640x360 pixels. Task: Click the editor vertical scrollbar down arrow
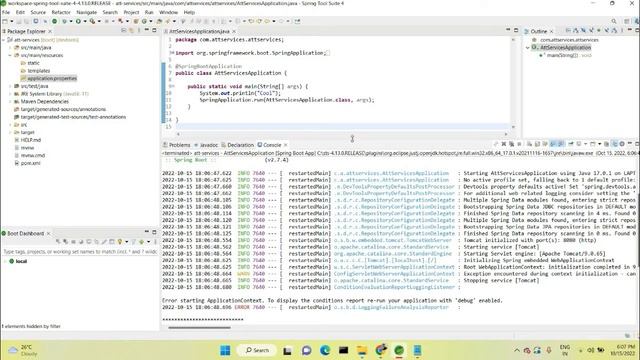tap(513, 127)
